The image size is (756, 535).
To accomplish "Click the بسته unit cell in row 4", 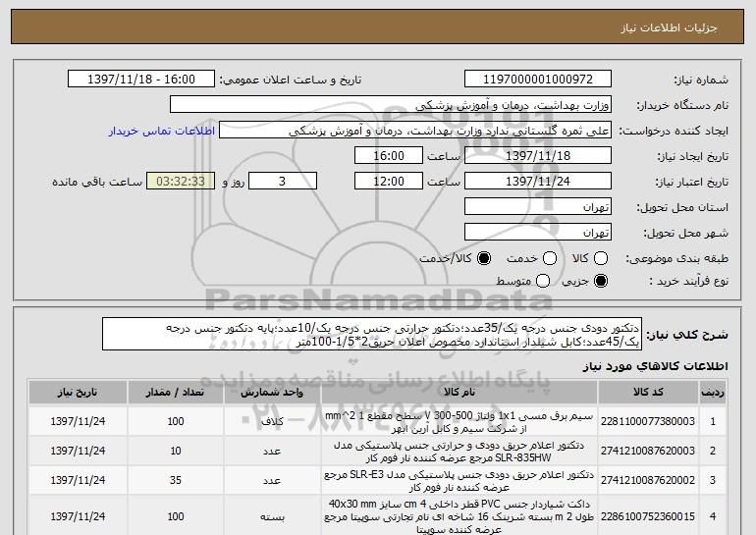I will pos(272,516).
